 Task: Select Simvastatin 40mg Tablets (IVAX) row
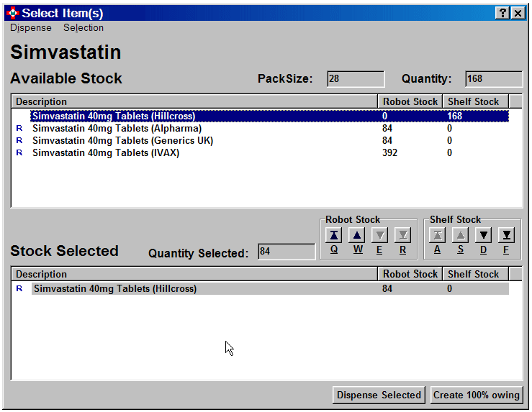click(105, 153)
